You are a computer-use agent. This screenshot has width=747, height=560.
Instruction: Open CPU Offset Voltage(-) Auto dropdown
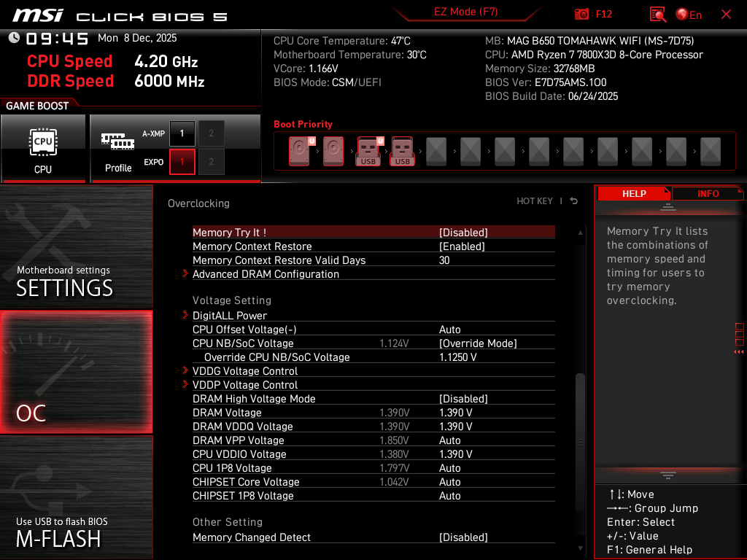click(x=449, y=330)
